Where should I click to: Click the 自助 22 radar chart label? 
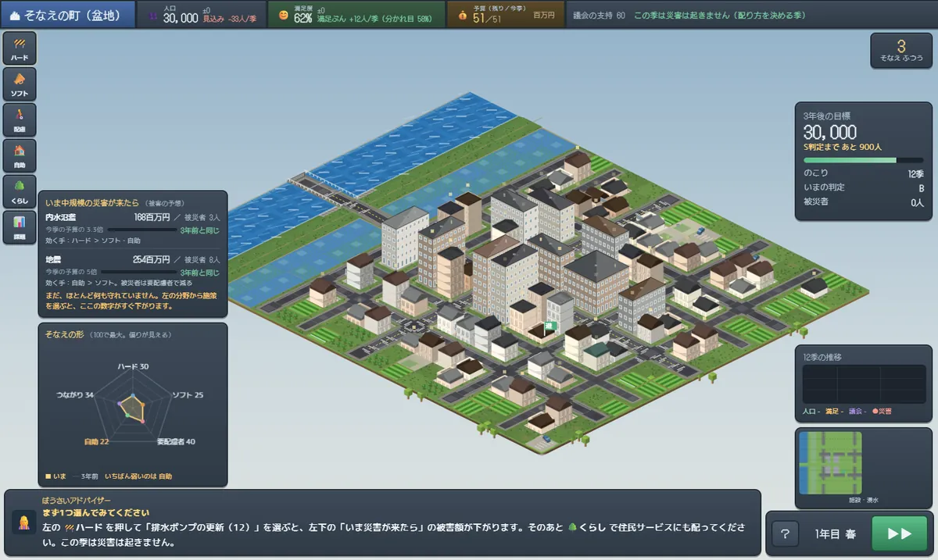[x=96, y=441]
